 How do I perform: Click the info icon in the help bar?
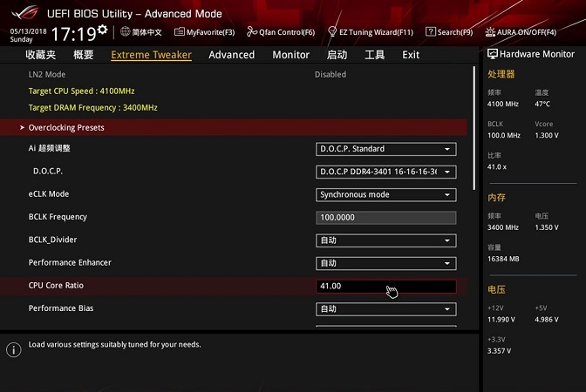click(13, 349)
